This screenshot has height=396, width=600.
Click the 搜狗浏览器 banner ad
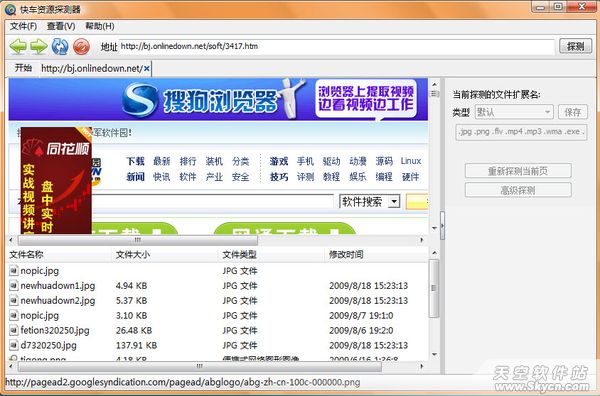pos(218,99)
